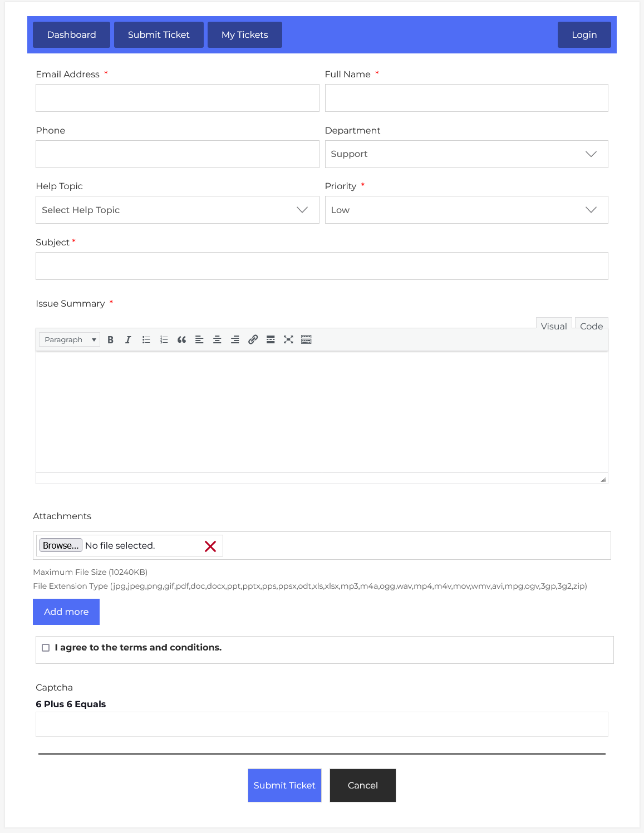Click Add more attachments button
644x833 pixels.
pos(66,612)
